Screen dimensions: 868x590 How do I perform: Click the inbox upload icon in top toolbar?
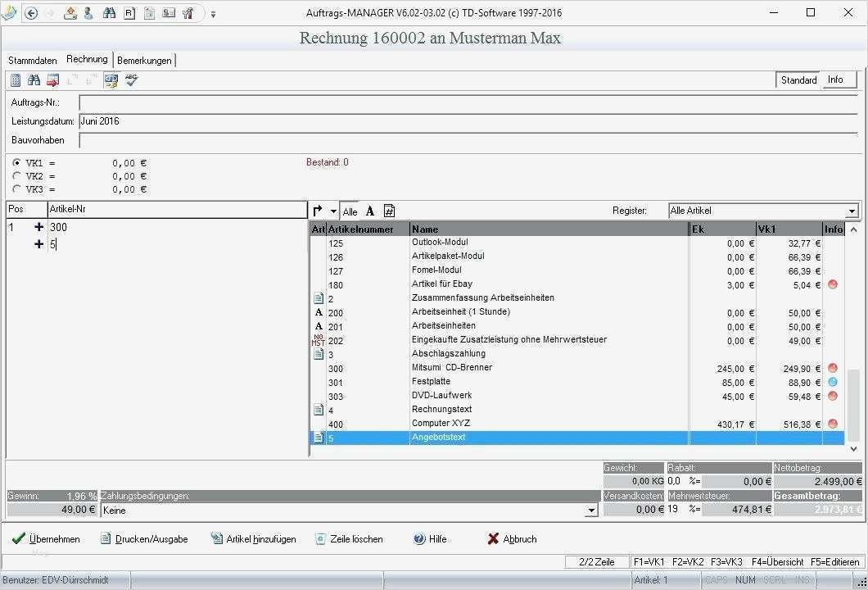(70, 13)
